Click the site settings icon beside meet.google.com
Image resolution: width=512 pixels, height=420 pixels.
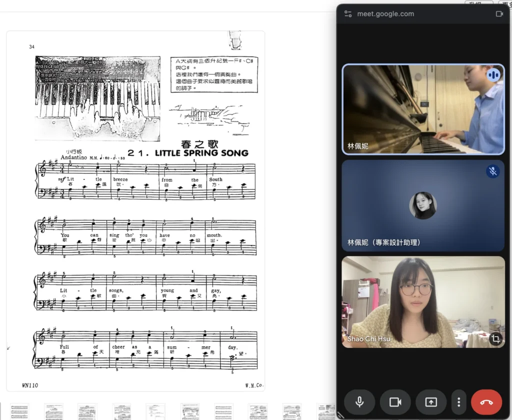[348, 13]
